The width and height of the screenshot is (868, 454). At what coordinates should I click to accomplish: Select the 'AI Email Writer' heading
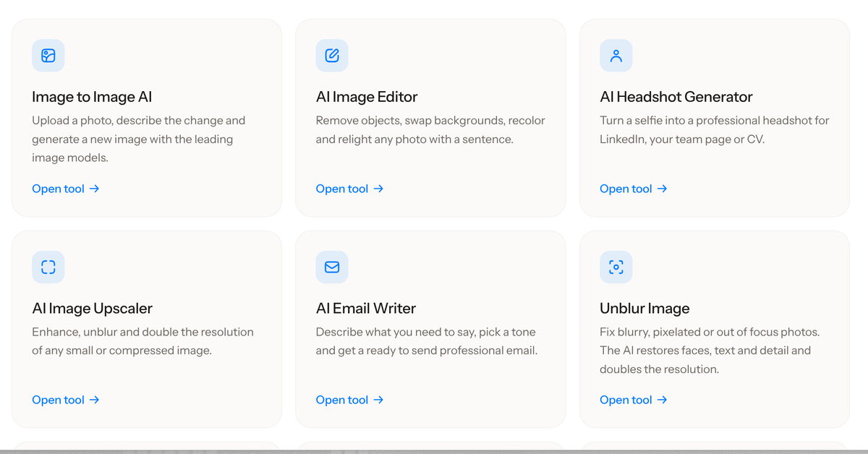366,309
